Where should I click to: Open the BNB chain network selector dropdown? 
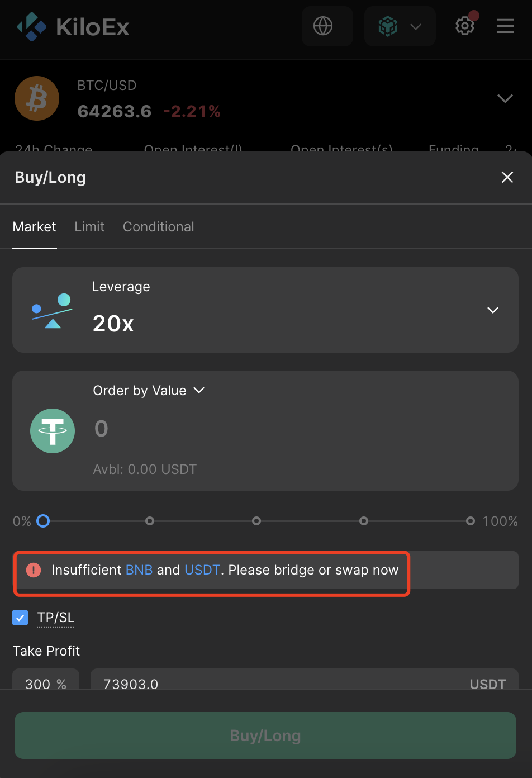tap(400, 26)
